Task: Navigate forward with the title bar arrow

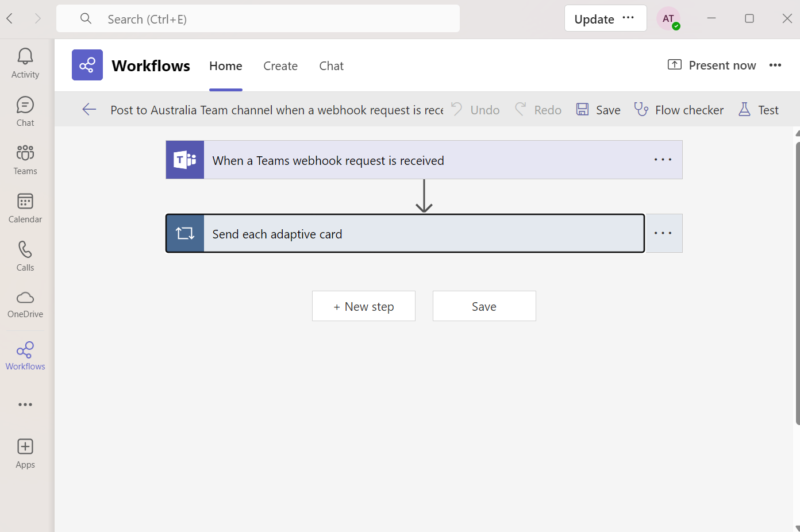Action: click(x=37, y=18)
